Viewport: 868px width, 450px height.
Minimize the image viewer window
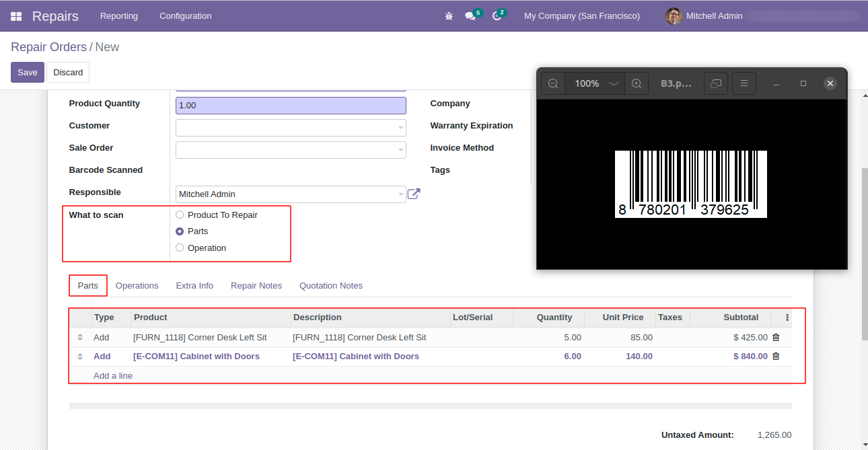point(776,83)
